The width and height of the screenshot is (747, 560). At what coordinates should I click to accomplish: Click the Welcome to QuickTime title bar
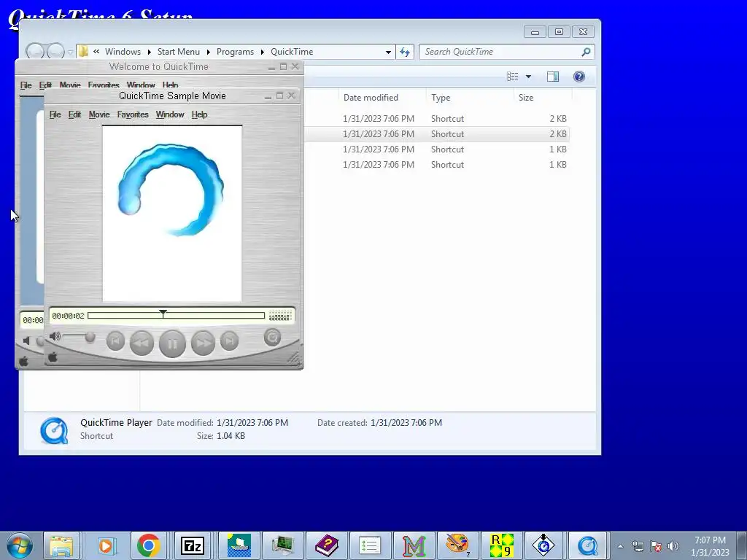click(x=158, y=66)
